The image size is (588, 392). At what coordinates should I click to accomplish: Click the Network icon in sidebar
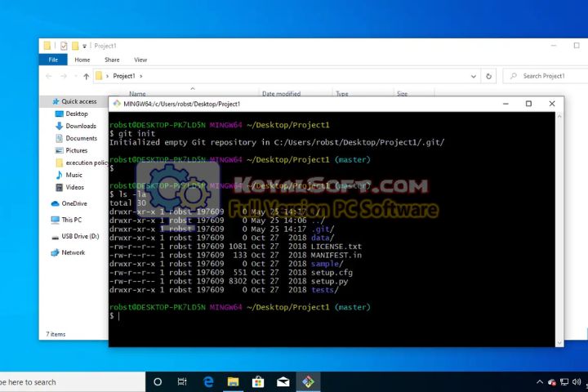click(56, 252)
